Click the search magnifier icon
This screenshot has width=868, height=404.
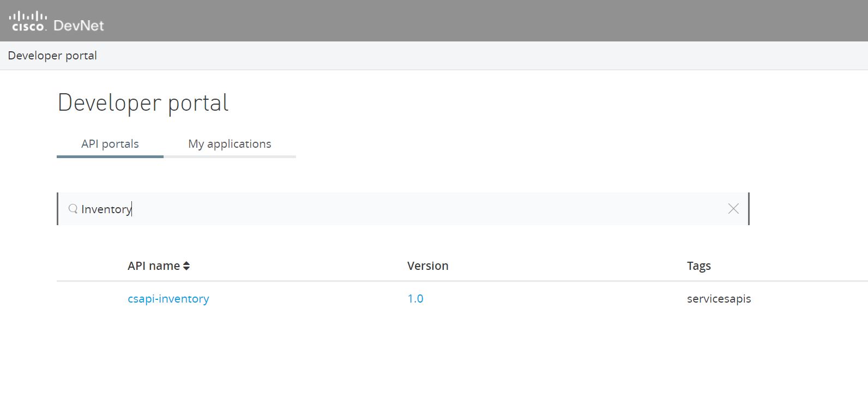[73, 209]
